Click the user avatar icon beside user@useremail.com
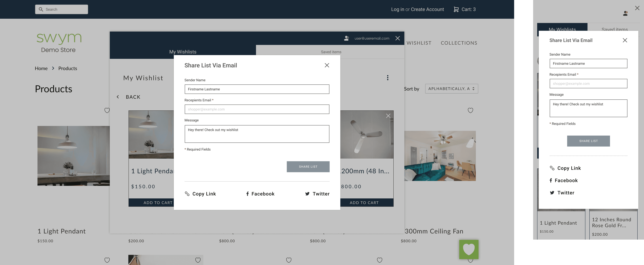644x265 pixels. tap(347, 38)
